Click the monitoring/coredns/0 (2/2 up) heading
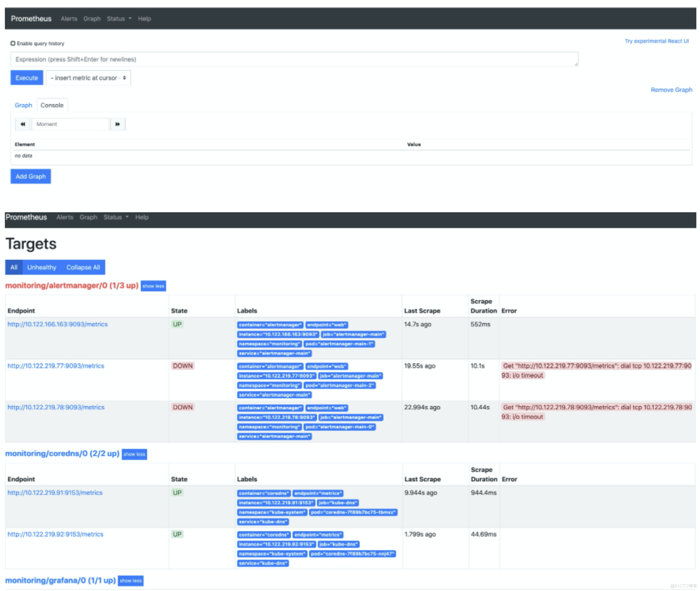Image resolution: width=700 pixels, height=591 pixels. 62,454
